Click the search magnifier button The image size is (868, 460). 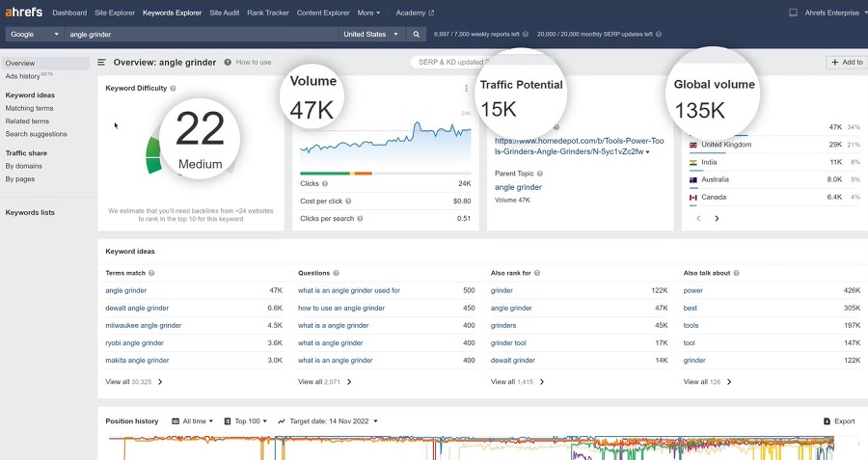click(x=417, y=35)
